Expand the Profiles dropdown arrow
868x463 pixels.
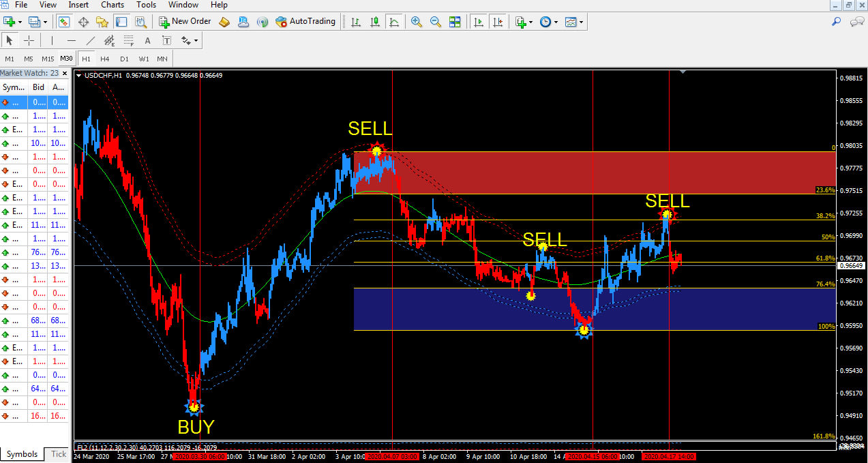[x=46, y=22]
